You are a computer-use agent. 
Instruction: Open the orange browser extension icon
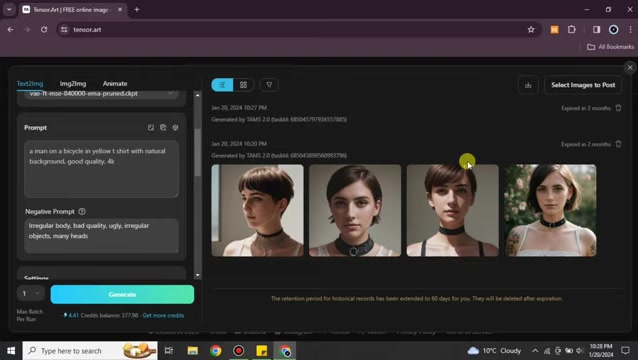pos(555,29)
